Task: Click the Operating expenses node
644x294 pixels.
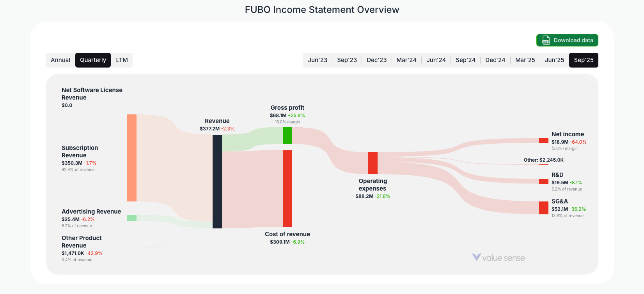Action: point(373,163)
